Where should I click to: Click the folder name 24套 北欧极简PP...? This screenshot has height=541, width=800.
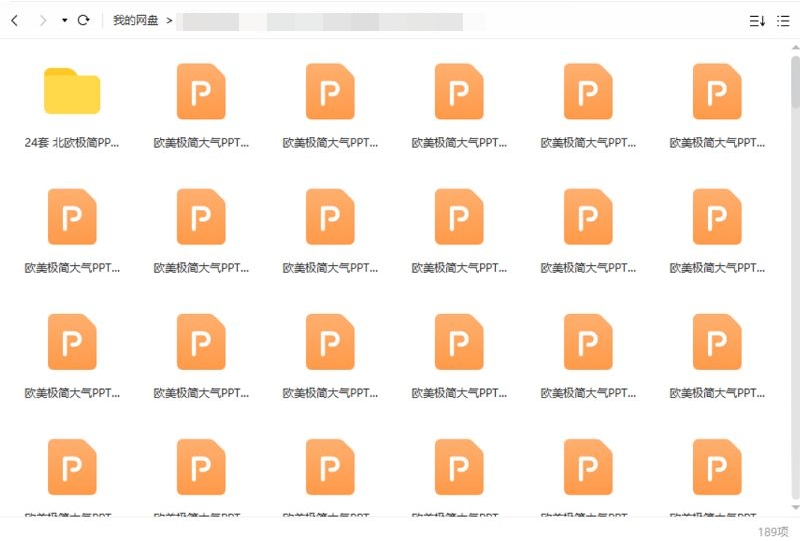[x=71, y=143]
